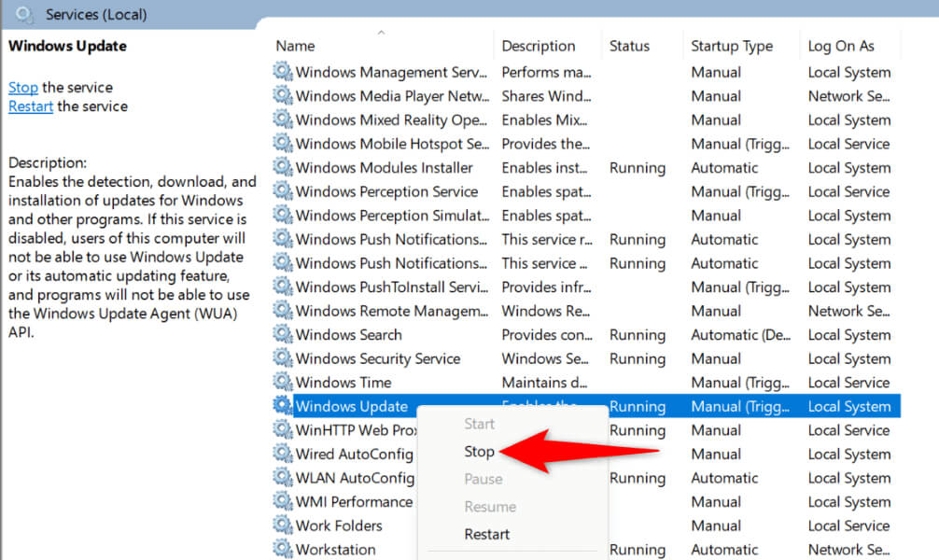Sort by the Status column header
This screenshot has width=939, height=560.
click(629, 46)
